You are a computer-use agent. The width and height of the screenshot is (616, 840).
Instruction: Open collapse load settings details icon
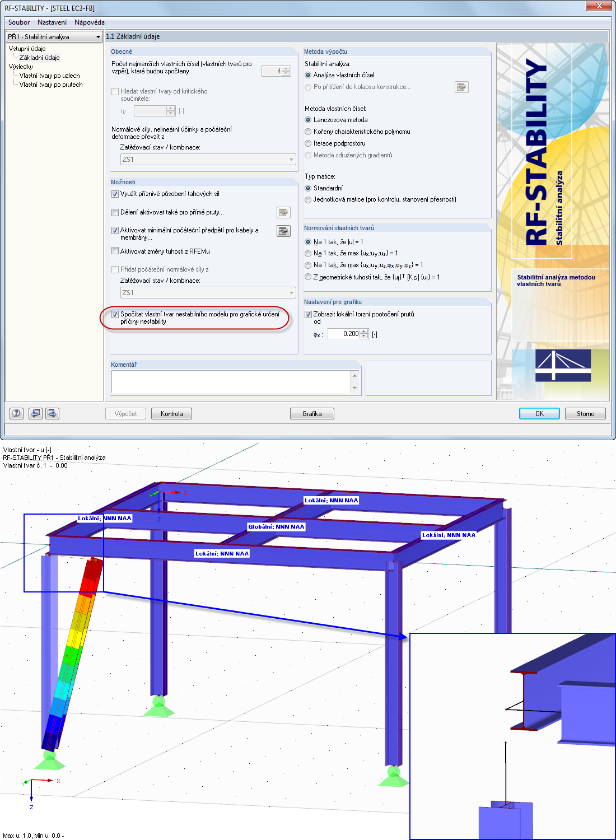461,87
